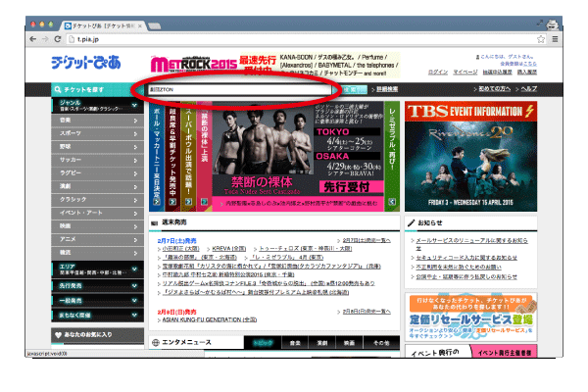Click the pencil icon next to お知らせ

(x=412, y=222)
